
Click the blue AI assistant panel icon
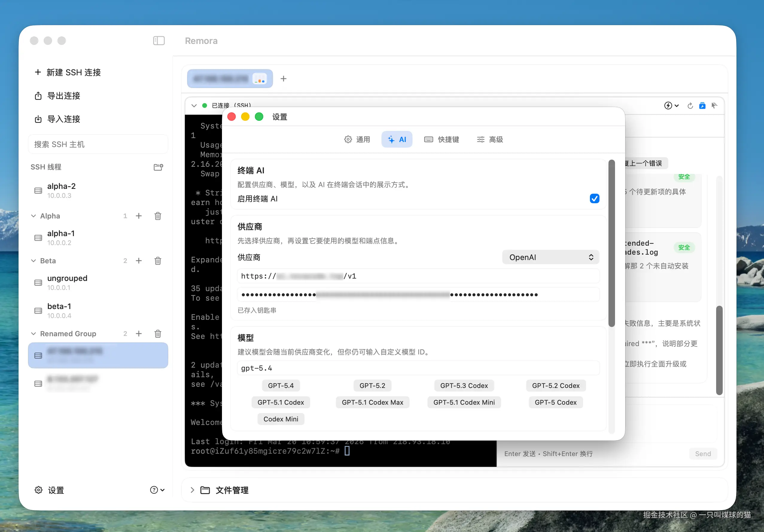(702, 106)
